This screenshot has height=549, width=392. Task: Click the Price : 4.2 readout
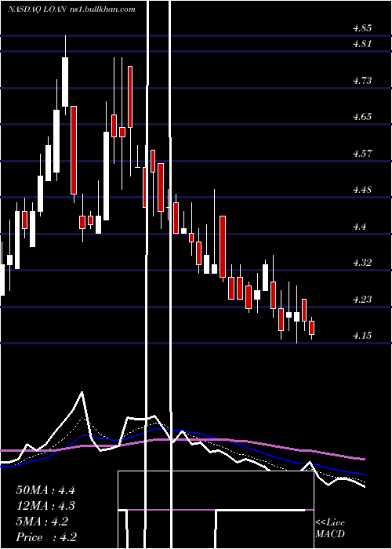pyautogui.click(x=46, y=537)
